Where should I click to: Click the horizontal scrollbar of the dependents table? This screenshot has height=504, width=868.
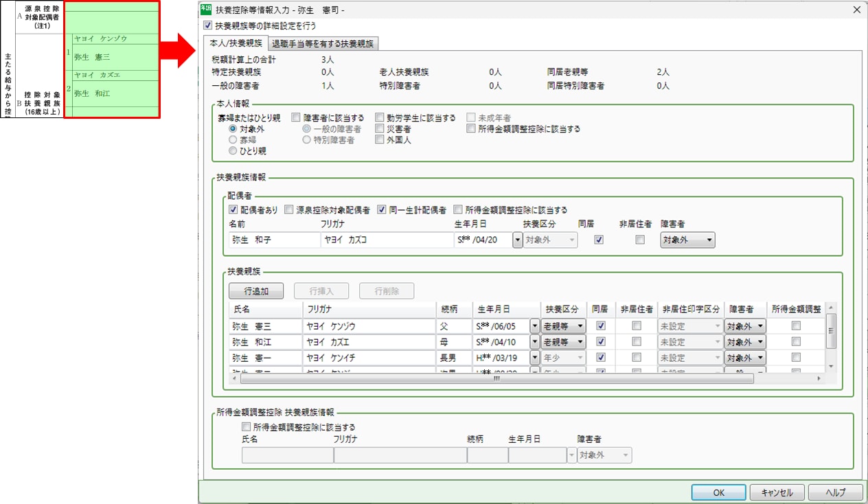[x=494, y=378]
